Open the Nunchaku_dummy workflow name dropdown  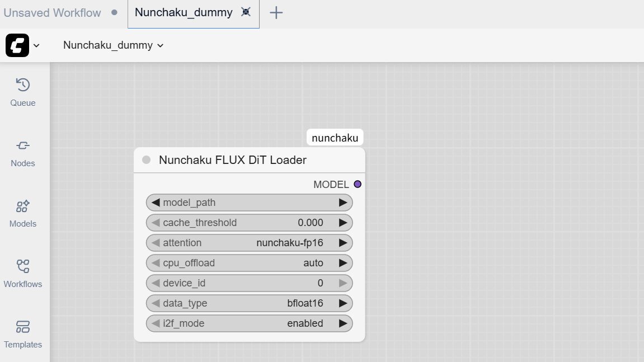pos(159,45)
